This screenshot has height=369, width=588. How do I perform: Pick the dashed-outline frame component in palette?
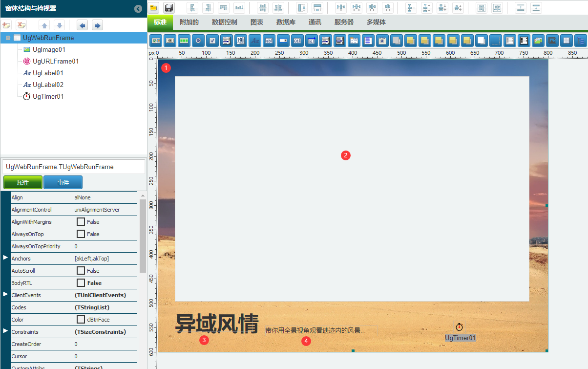click(x=496, y=41)
